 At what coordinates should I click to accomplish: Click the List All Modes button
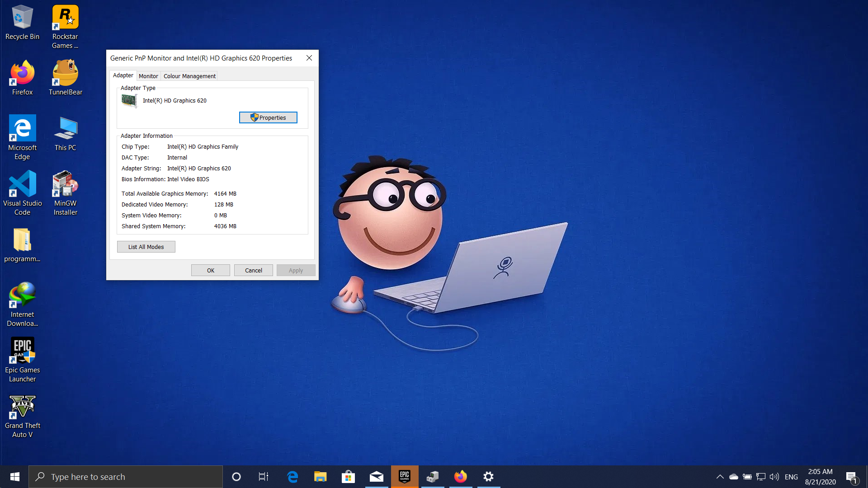[146, 247]
